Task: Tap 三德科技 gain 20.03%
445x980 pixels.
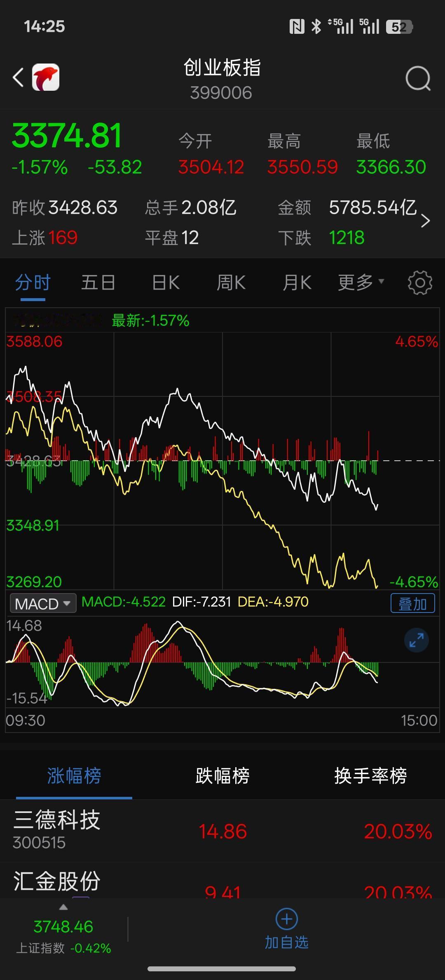Action: [x=398, y=832]
